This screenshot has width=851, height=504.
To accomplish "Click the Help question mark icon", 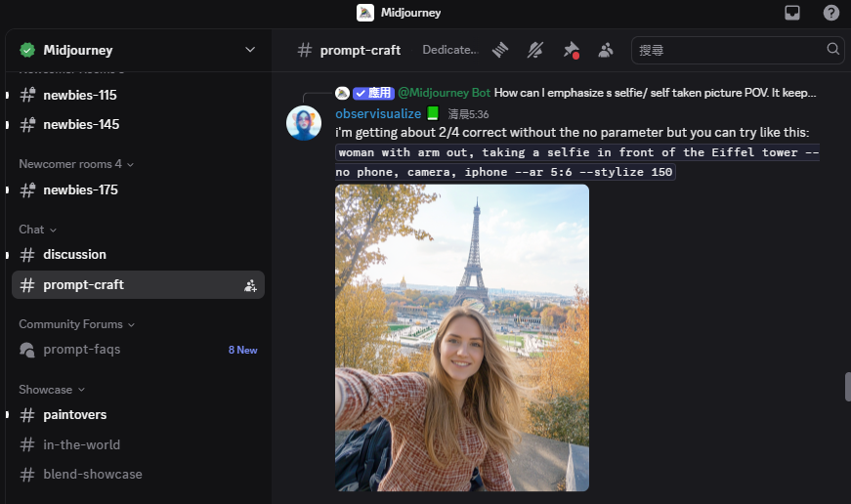I will pyautogui.click(x=830, y=13).
